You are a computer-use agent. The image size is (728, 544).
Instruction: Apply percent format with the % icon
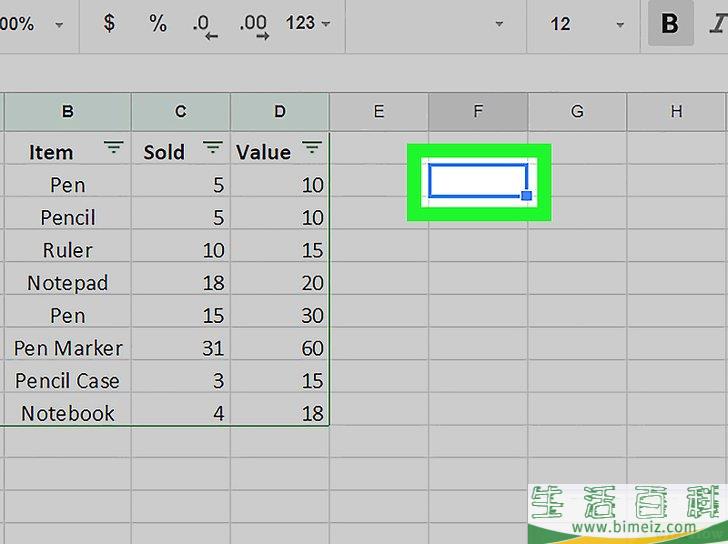click(157, 23)
